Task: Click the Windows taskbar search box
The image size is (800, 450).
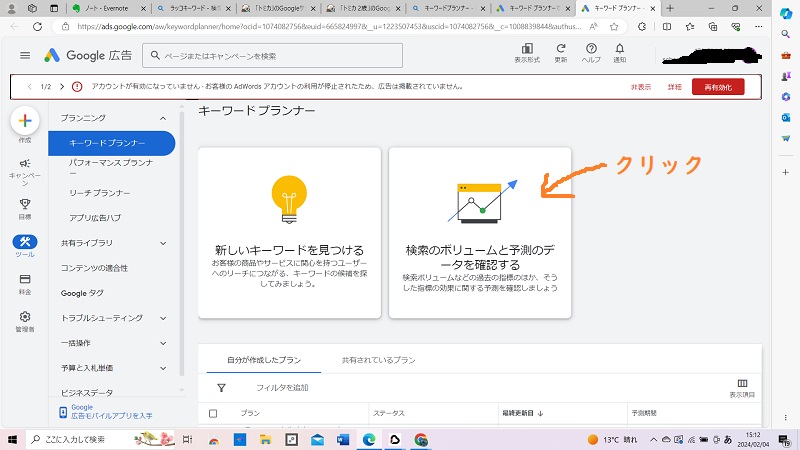Action: point(99,439)
